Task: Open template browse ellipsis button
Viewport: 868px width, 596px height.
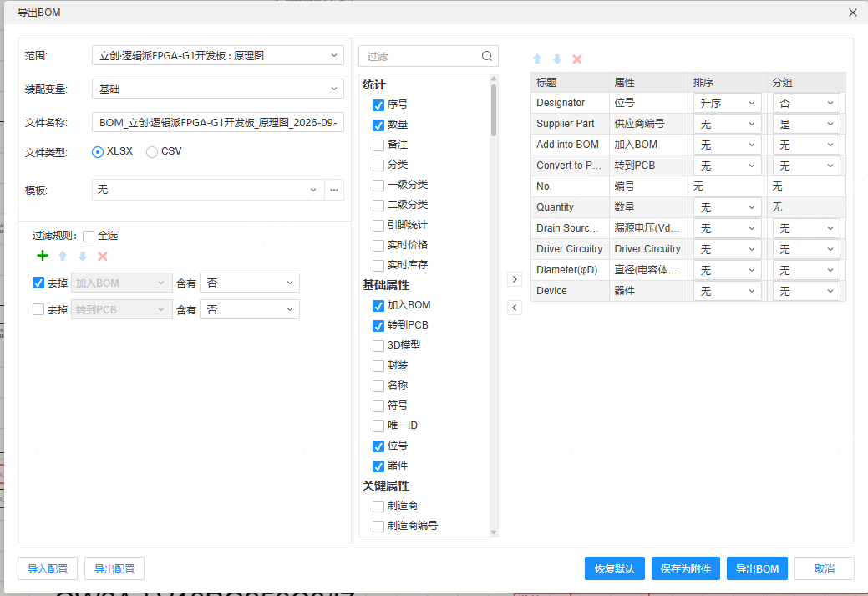Action: 334,190
